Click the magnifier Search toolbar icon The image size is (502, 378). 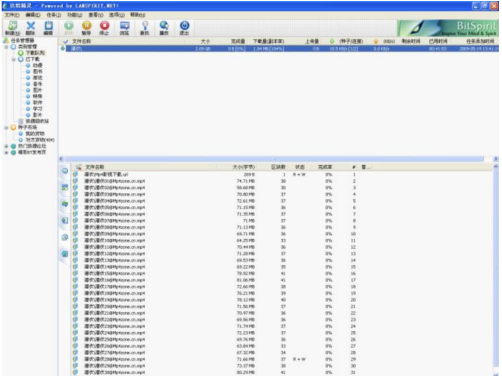[145, 28]
